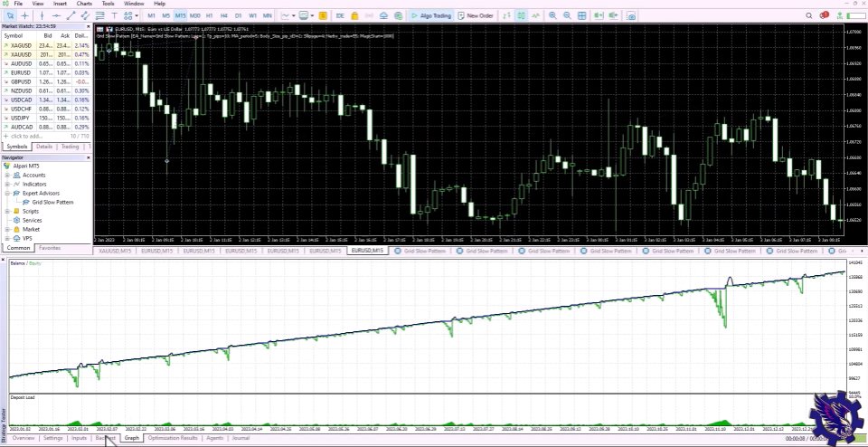Expand the Indicators node in Navigator
The image size is (868, 447).
tap(6, 184)
